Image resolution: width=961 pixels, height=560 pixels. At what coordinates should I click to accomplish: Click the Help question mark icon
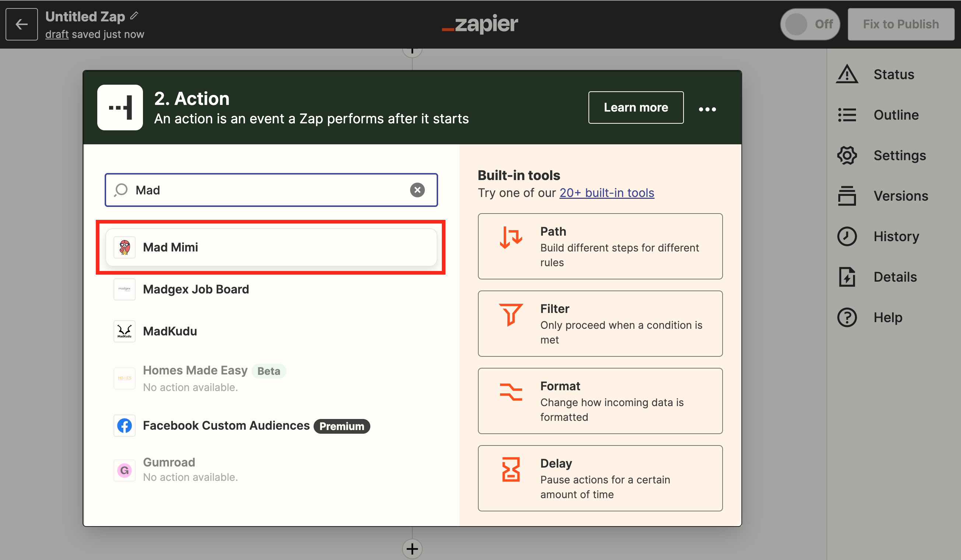847,317
